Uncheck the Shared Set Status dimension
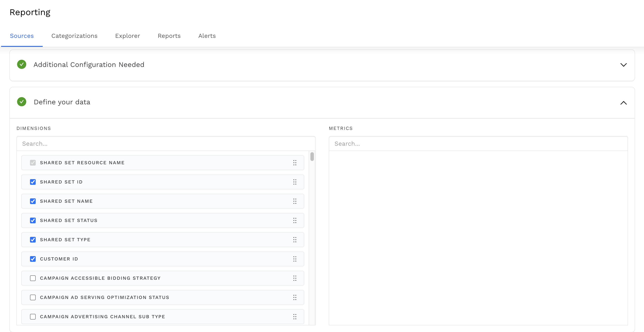 point(33,220)
